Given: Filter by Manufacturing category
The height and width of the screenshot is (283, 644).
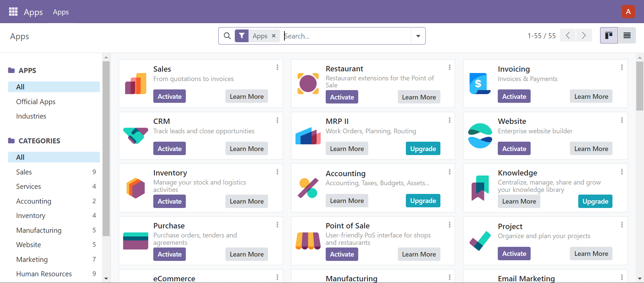Looking at the screenshot, I should point(54,230).
